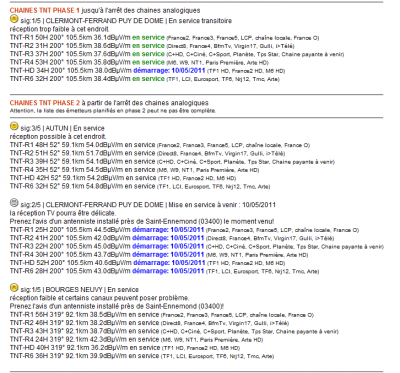Screen dimensions: 400x373
Task: Click the 'CHAINES TNT PHASE 1' heading
Action: pos(45,11)
